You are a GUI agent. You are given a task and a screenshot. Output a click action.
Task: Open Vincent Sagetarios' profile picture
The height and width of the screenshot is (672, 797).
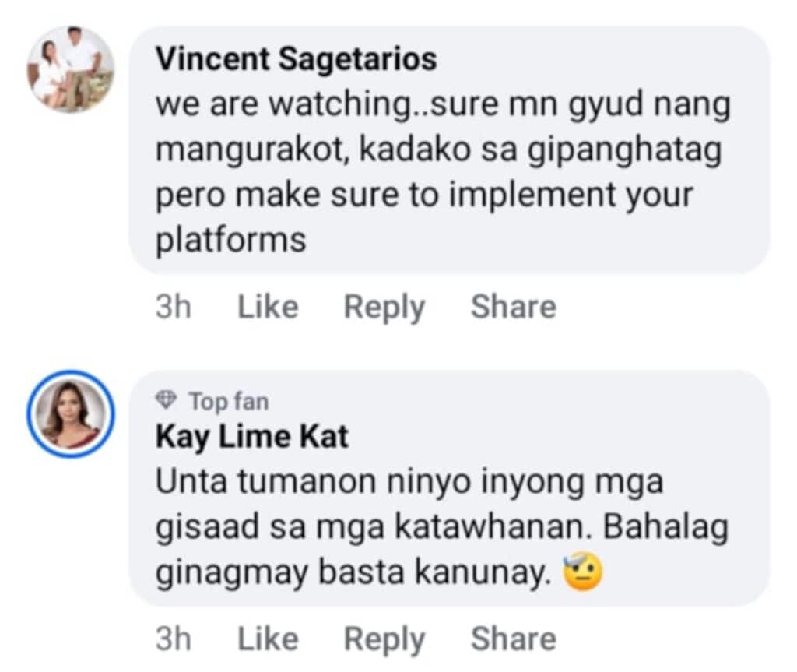coord(71,70)
